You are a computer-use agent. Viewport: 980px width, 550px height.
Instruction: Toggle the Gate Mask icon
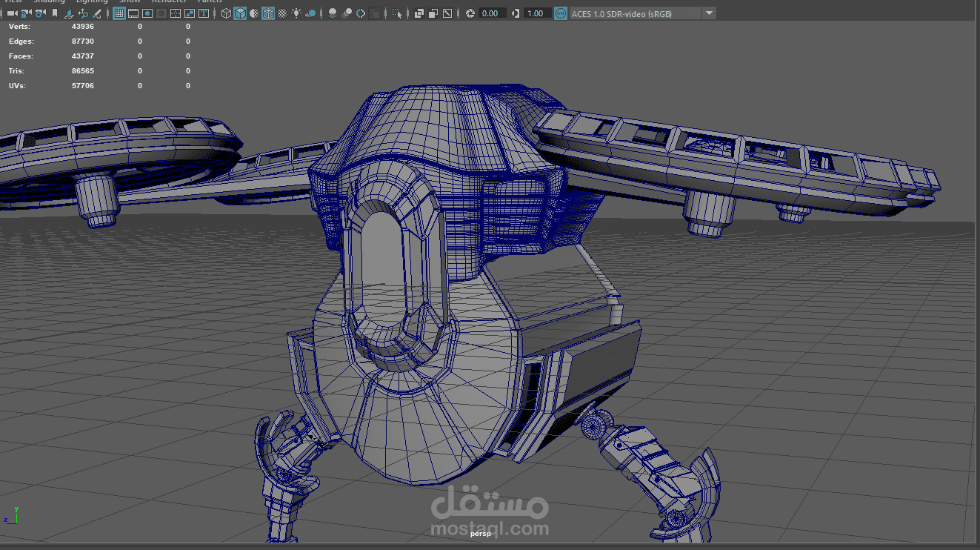[x=161, y=13]
